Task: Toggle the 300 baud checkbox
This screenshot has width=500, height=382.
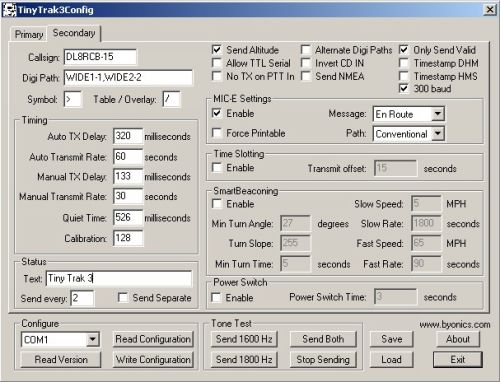Action: 404,89
